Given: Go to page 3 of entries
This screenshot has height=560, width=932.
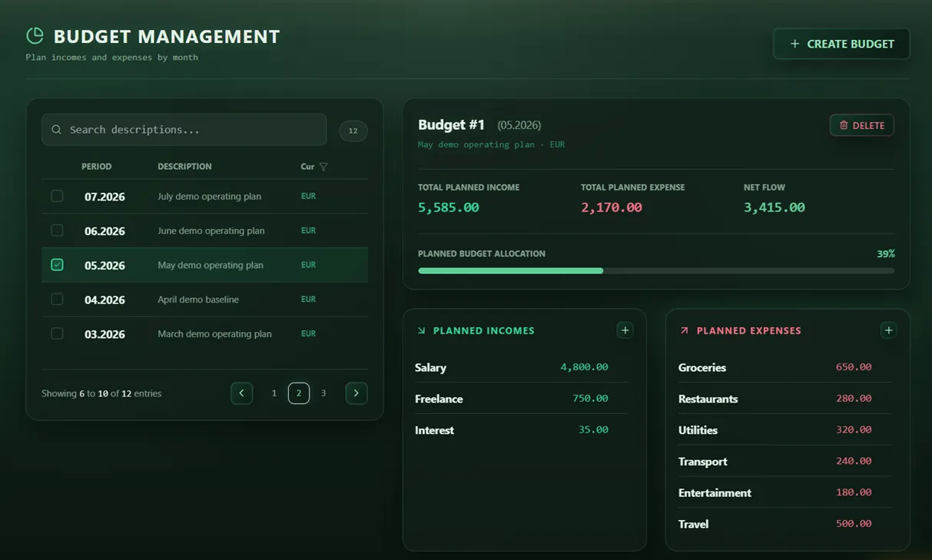Looking at the screenshot, I should click(x=323, y=393).
